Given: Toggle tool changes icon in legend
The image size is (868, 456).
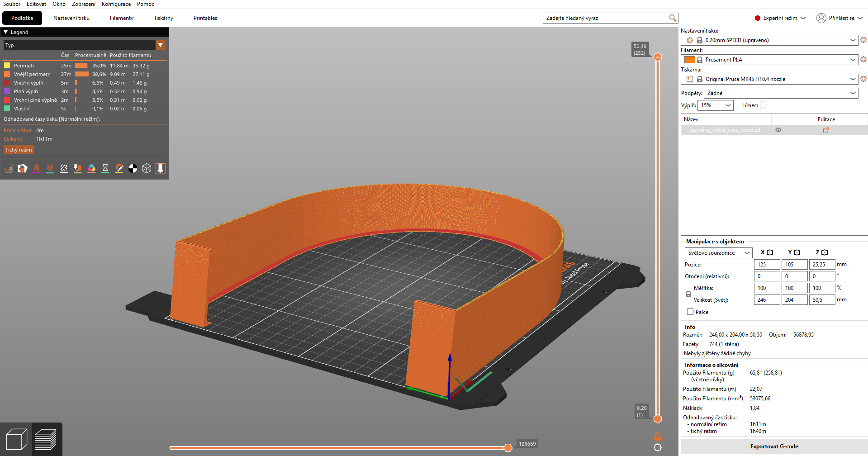Looking at the screenshot, I should (78, 169).
